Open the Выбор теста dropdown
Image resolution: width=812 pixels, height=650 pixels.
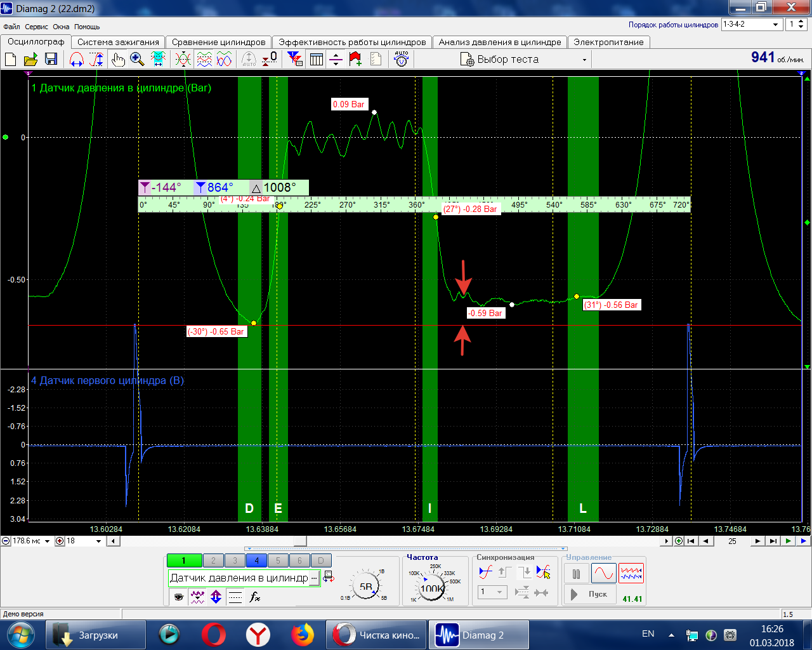(x=524, y=60)
